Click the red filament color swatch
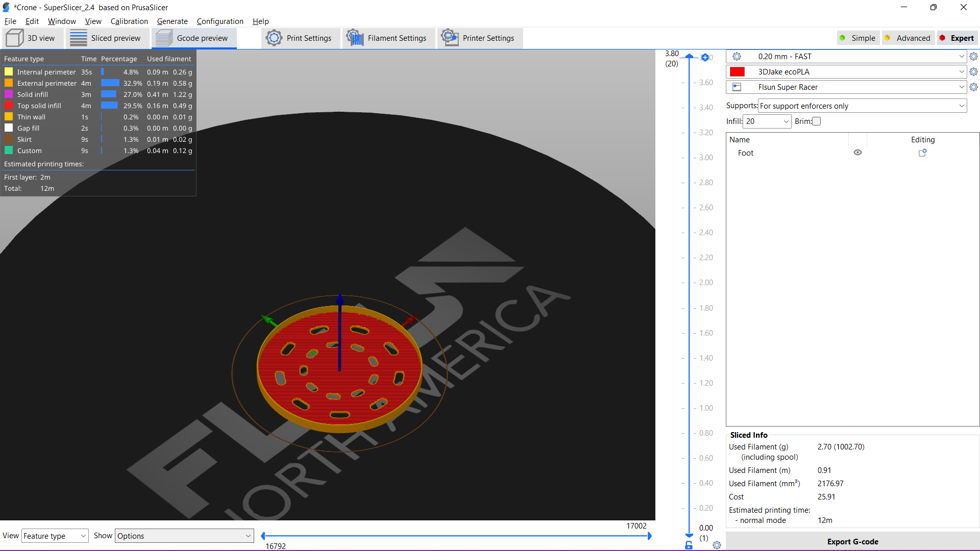Screen dimensions: 980x551 pos(737,72)
